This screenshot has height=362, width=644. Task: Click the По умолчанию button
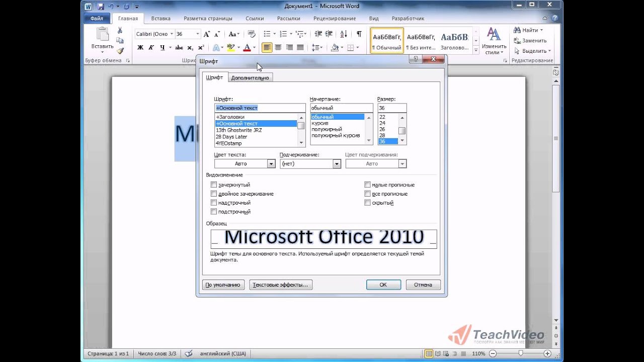click(223, 285)
